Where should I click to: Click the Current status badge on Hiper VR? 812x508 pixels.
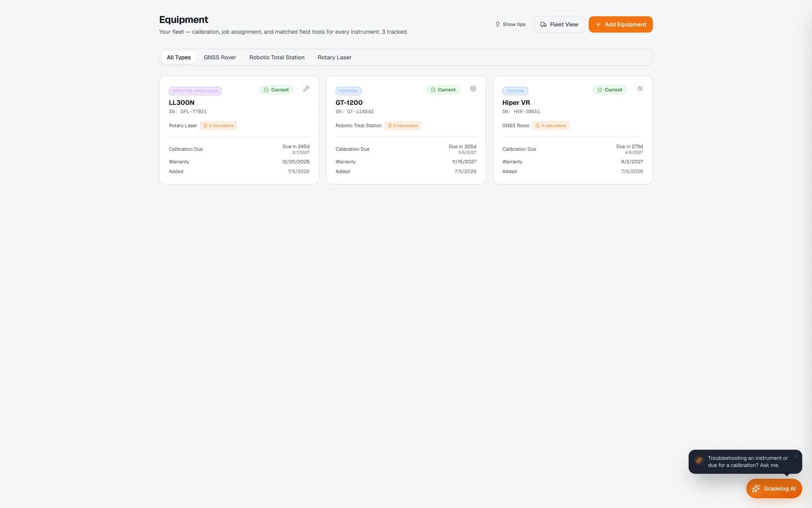click(x=609, y=90)
